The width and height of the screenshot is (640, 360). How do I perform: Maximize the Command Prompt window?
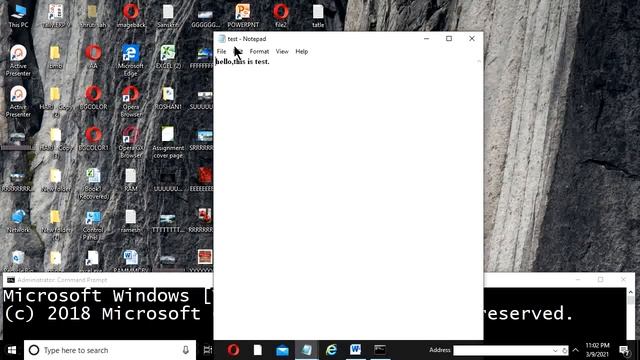(x=600, y=280)
